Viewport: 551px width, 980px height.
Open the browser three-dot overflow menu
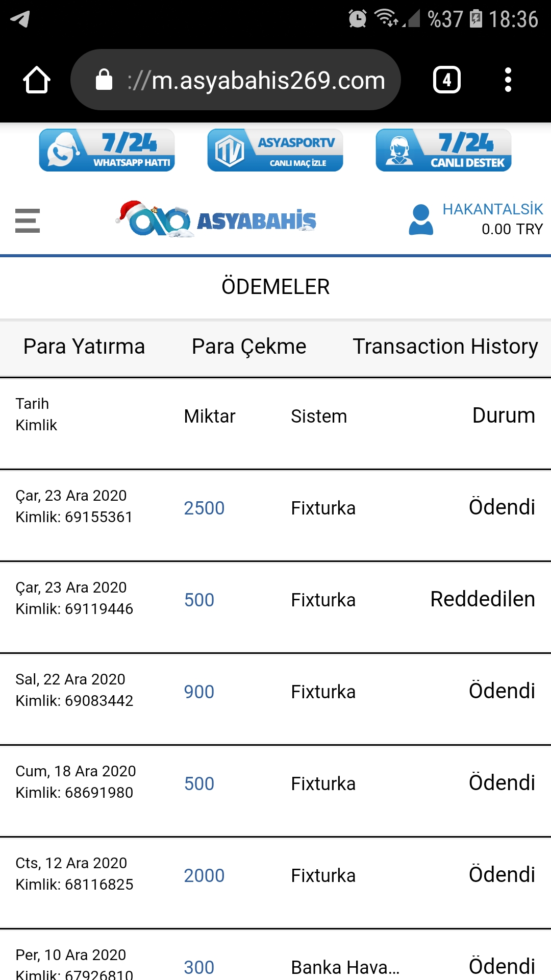[508, 80]
